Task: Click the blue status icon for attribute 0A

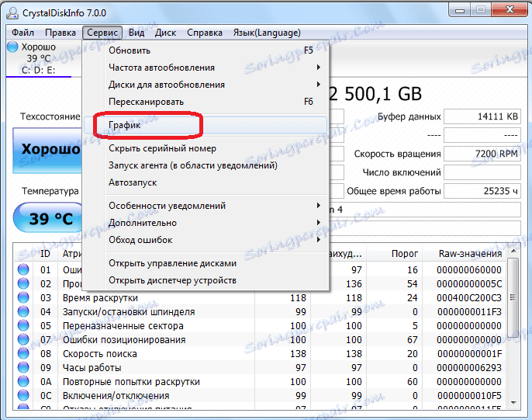Action: [x=23, y=381]
